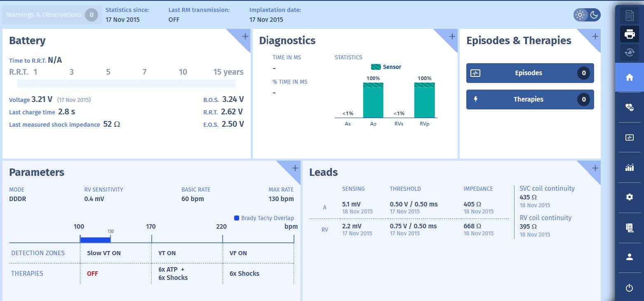Viewport: 644px width, 301px height.
Task: Click the Brady Tachy Overlap blue bar
Action: 95,239
